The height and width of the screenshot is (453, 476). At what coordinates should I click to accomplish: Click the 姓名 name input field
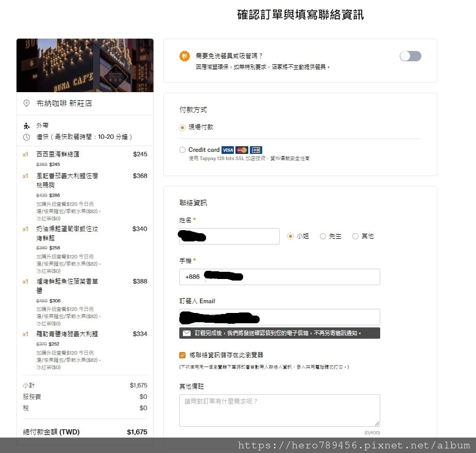point(229,236)
